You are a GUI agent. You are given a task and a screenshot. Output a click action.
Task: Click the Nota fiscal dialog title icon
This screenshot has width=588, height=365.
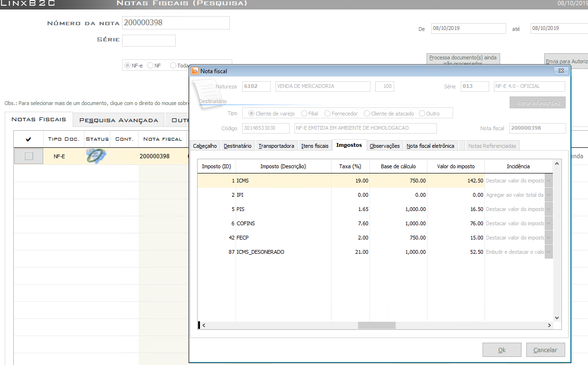pyautogui.click(x=195, y=71)
